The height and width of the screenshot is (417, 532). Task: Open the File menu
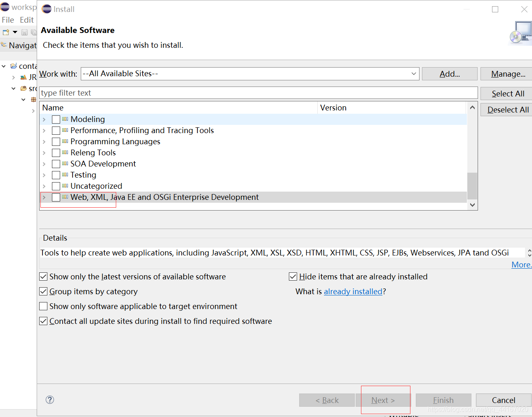pos(7,19)
